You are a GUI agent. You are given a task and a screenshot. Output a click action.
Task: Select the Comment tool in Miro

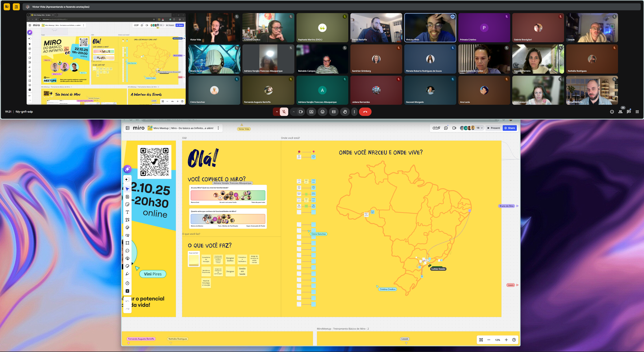pyautogui.click(x=127, y=251)
